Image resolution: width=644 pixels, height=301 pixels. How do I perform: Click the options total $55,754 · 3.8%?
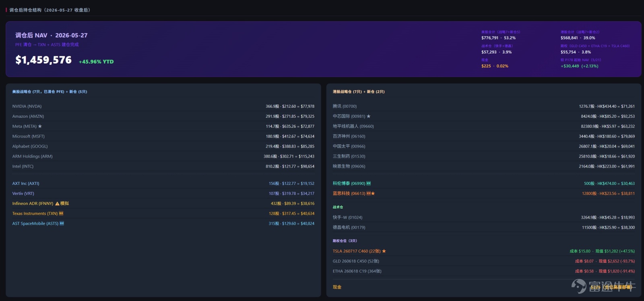click(576, 52)
